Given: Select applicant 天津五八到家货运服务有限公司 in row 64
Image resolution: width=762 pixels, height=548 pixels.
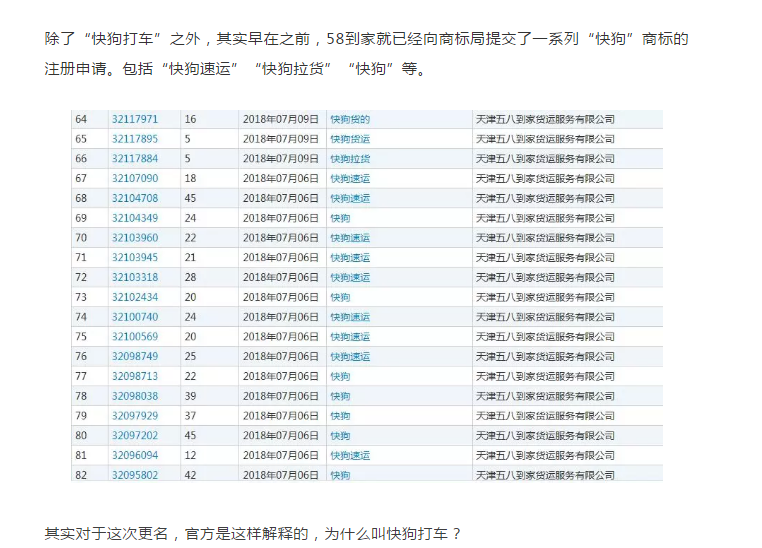Looking at the screenshot, I should pyautogui.click(x=545, y=119).
